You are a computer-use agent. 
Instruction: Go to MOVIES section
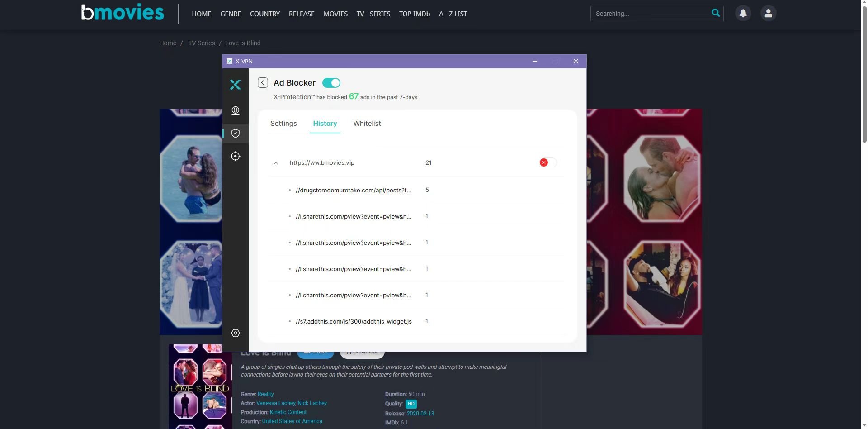(335, 14)
